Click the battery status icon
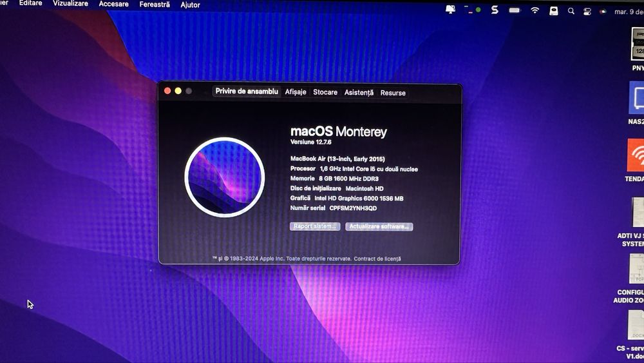Viewport: 644px width, 363px height. pos(515,10)
